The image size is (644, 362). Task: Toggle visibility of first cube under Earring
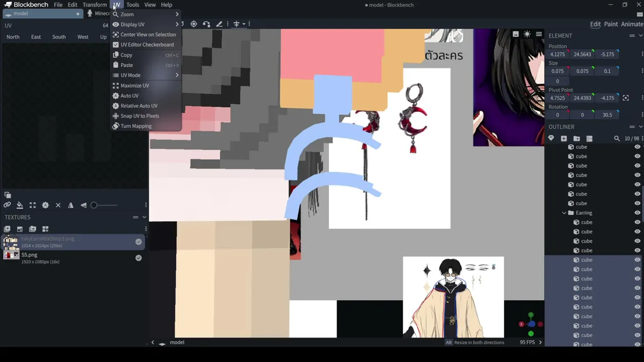637,222
